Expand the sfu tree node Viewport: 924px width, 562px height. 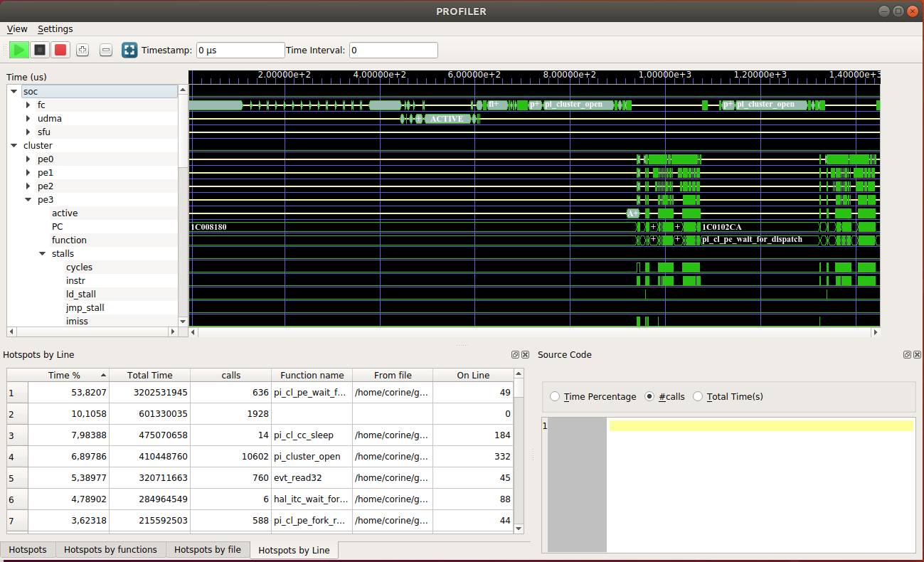point(28,132)
